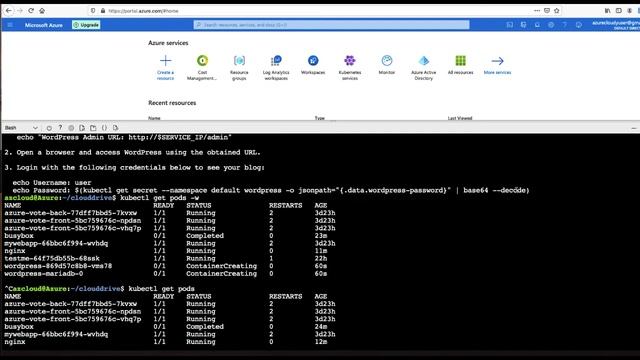Click the padlock in the address bar

pyautogui.click(x=103, y=11)
